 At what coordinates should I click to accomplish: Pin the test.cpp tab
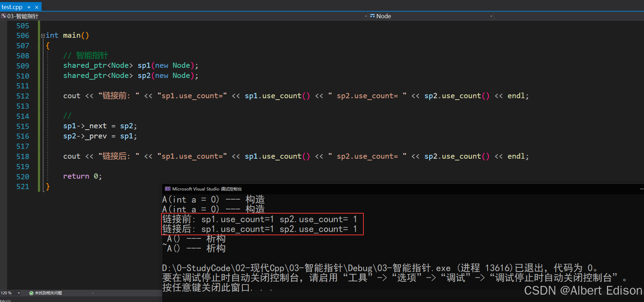pos(29,7)
